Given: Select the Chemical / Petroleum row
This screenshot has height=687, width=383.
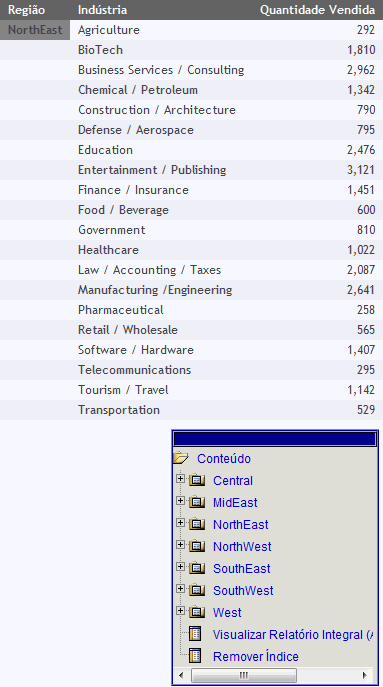Looking at the screenshot, I should [138, 90].
